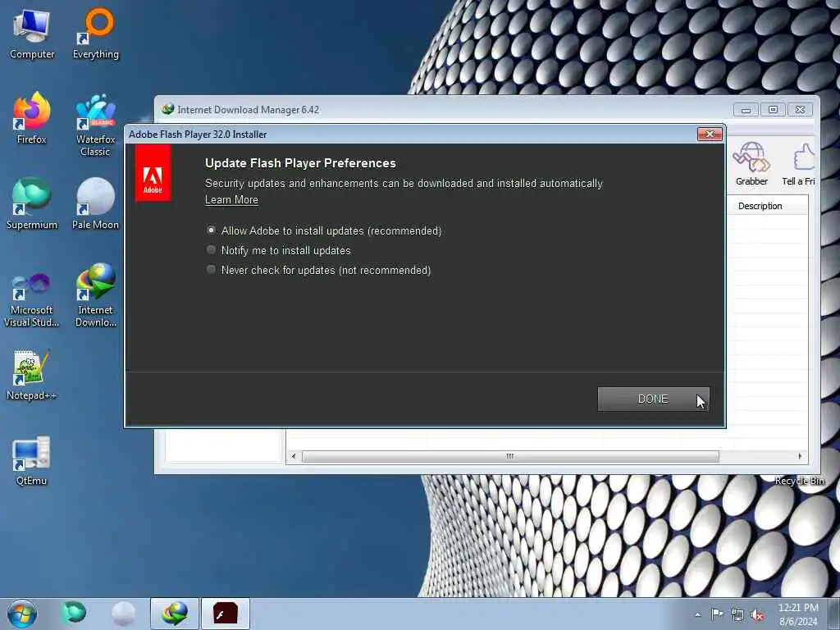
Task: Maximize the Internet Download Manager window
Action: click(773, 110)
